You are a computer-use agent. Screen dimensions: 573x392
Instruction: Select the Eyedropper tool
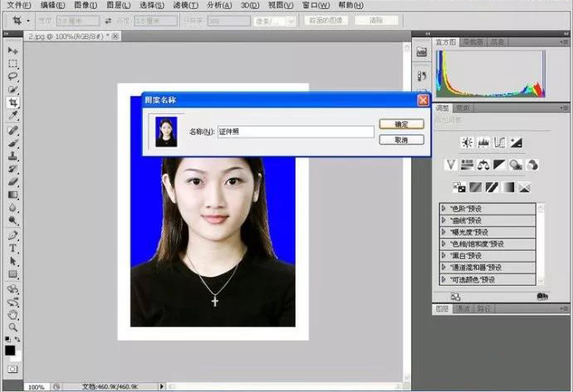(x=12, y=115)
